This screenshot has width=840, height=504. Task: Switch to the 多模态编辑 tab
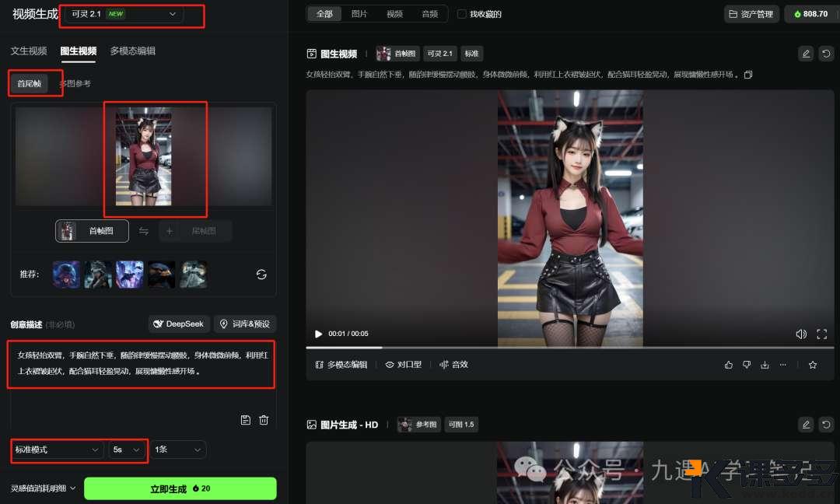coord(132,51)
